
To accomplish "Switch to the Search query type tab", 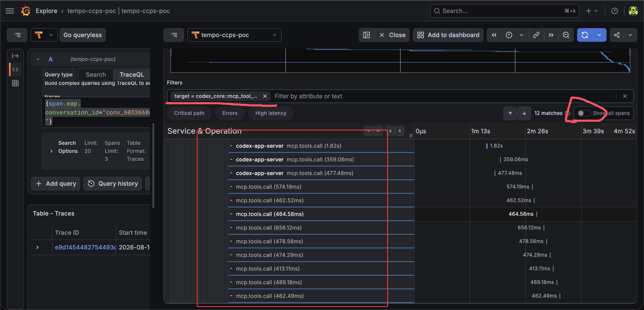I will pyautogui.click(x=96, y=75).
